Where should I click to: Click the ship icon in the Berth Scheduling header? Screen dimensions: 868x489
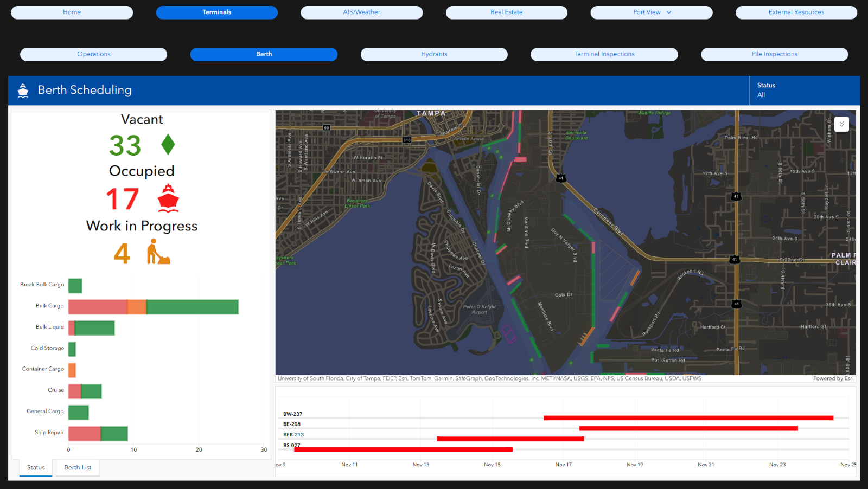click(x=23, y=90)
